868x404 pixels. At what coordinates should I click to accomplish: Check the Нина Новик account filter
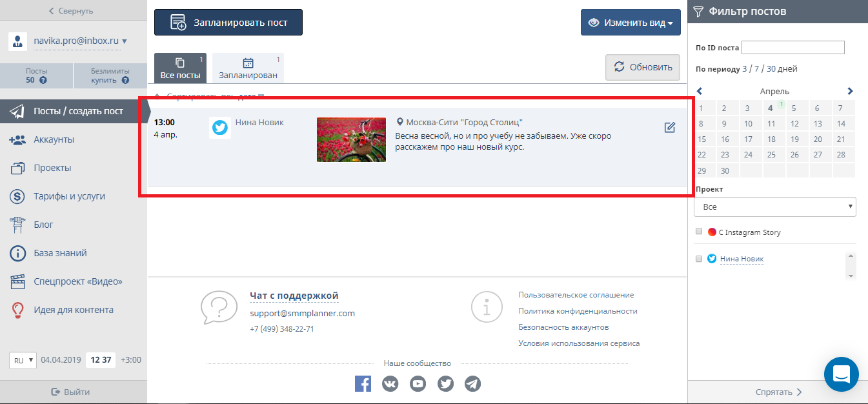699,259
